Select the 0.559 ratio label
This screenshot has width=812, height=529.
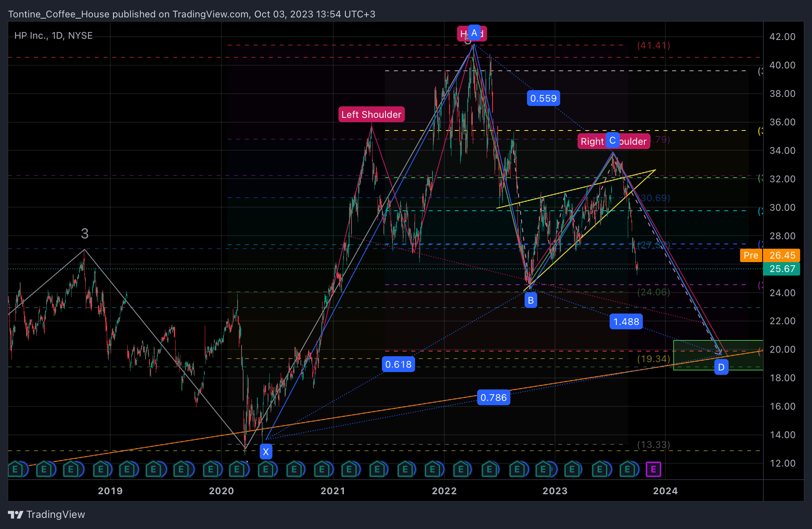tap(544, 98)
